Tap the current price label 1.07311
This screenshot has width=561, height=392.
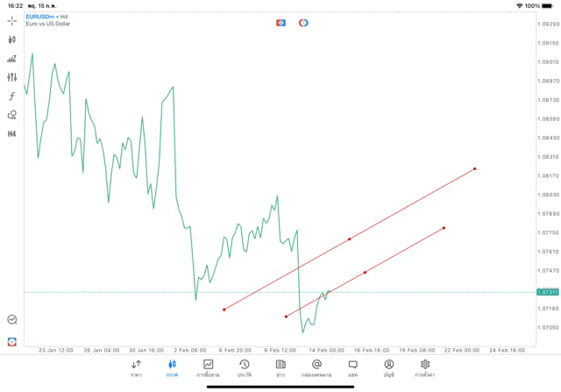548,292
